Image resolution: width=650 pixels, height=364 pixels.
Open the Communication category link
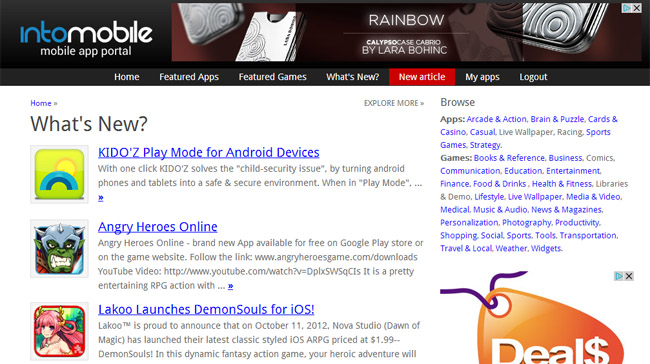(470, 170)
